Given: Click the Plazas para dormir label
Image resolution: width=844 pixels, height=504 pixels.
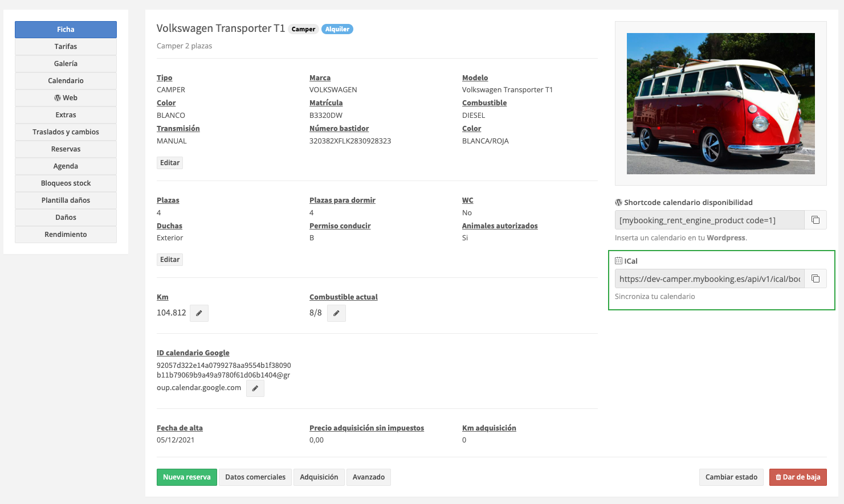Looking at the screenshot, I should click(x=343, y=200).
